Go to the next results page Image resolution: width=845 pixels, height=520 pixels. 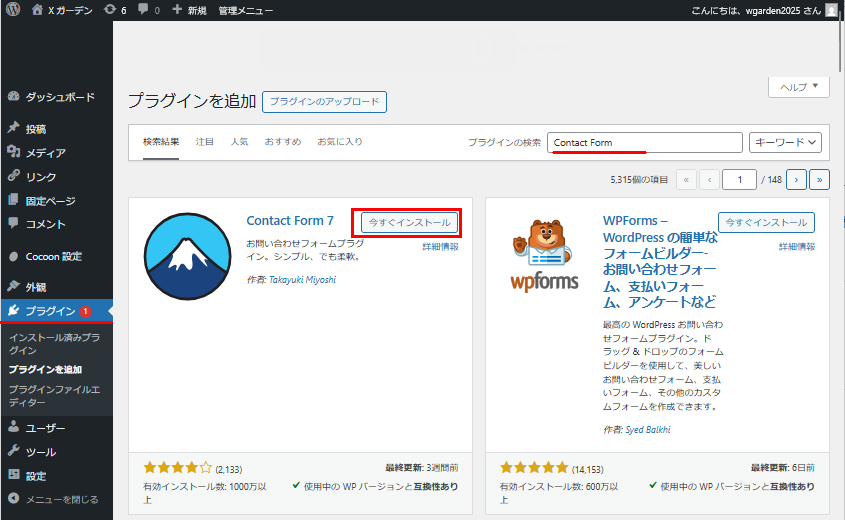[x=796, y=180]
